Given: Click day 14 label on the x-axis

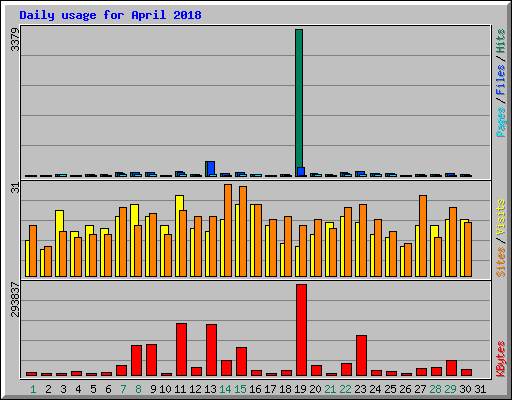Looking at the screenshot, I should (x=225, y=389).
